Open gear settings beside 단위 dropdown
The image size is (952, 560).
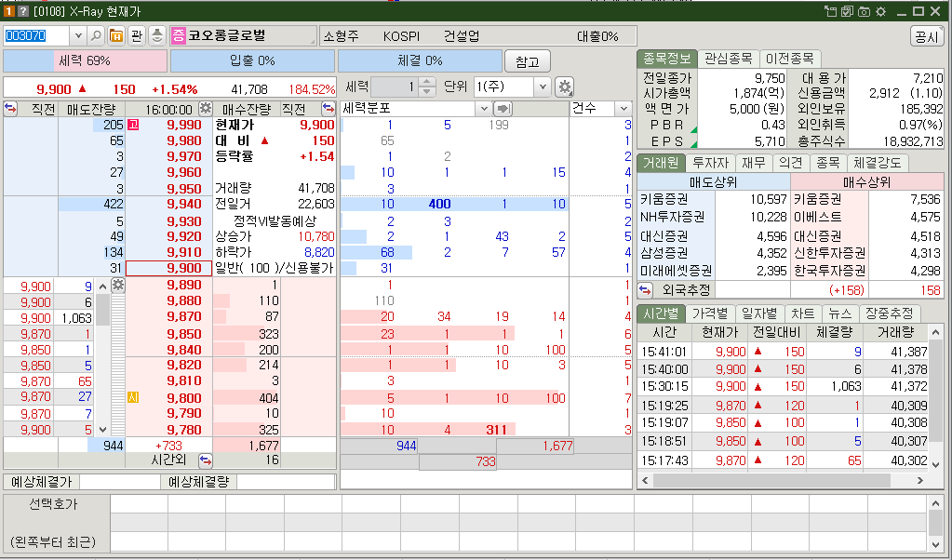[x=565, y=87]
